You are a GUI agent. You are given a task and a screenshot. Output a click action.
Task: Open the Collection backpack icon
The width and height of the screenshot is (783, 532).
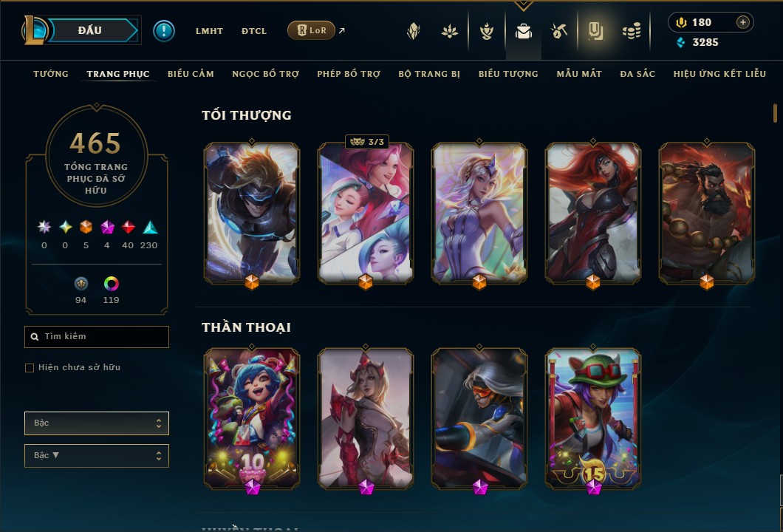523,32
